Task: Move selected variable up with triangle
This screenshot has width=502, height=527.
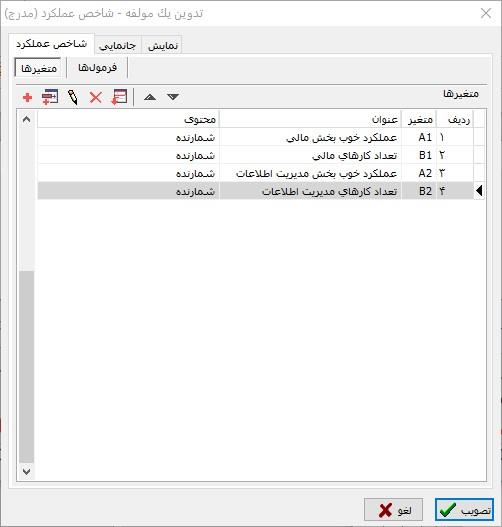Action: click(150, 97)
